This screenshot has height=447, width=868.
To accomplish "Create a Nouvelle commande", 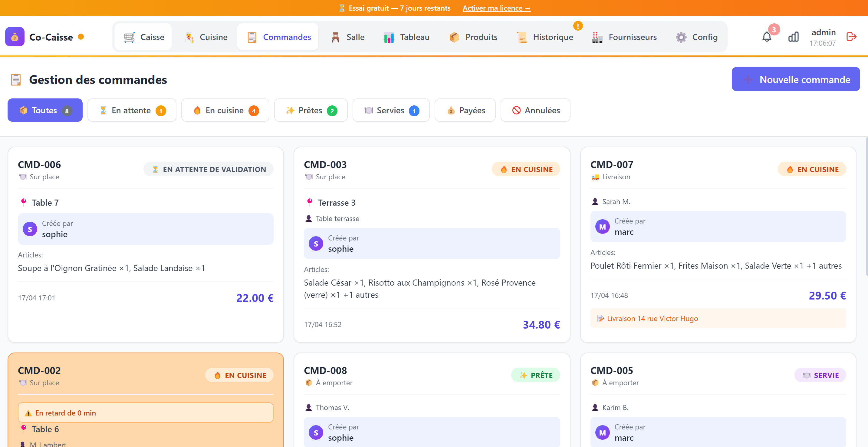I will click(796, 79).
